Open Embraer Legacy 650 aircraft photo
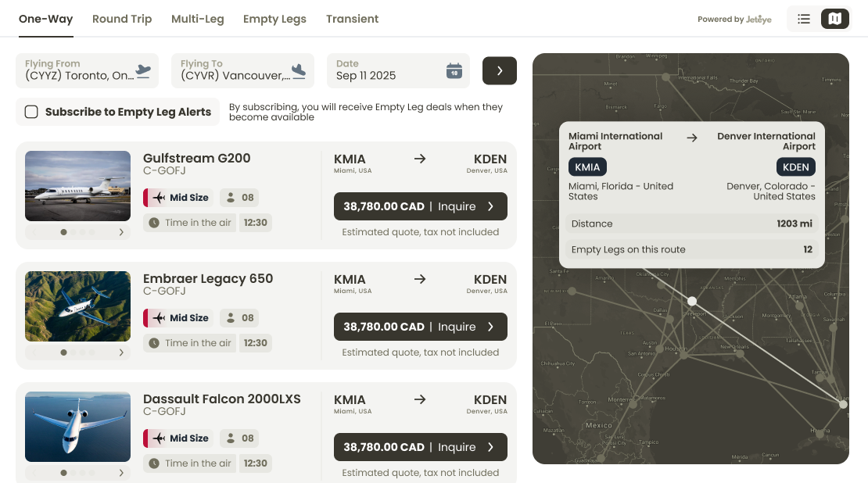This screenshot has width=868, height=483. [77, 306]
